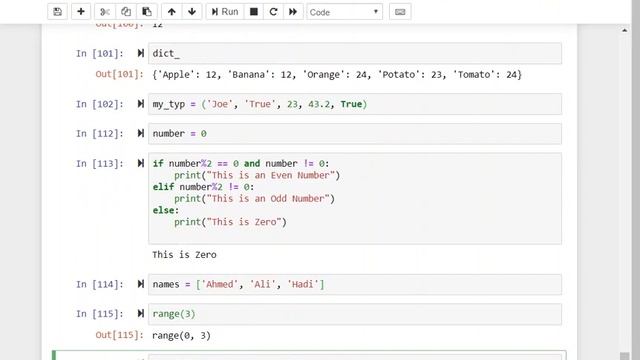Click the Out[101] prompt label
The height and width of the screenshot is (360, 640).
pyautogui.click(x=120, y=74)
